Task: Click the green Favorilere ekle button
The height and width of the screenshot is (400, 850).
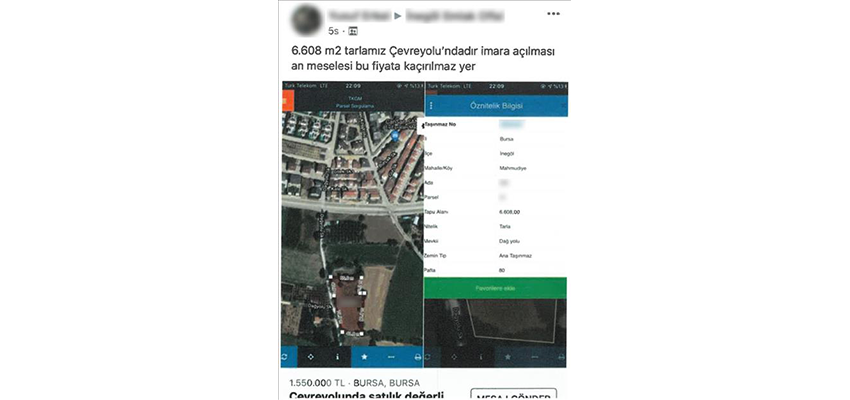Action: [495, 288]
